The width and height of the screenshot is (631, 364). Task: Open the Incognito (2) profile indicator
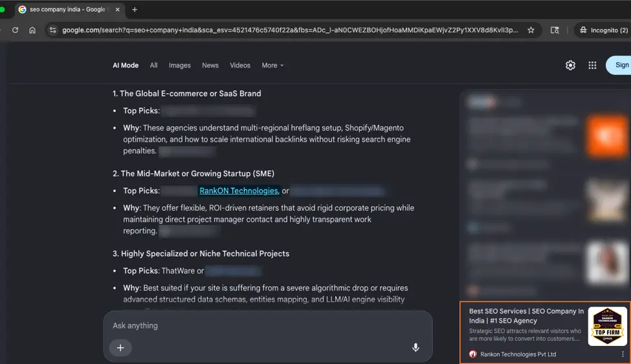(603, 30)
